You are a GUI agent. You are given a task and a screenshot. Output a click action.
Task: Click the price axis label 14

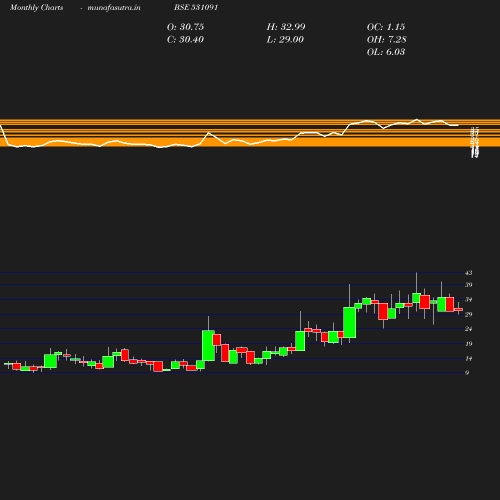469,358
